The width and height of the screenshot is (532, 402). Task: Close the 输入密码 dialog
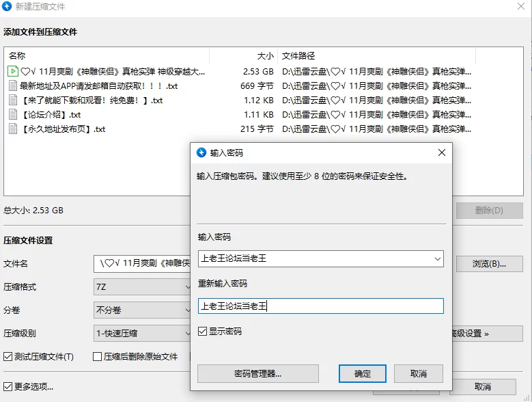click(x=441, y=152)
